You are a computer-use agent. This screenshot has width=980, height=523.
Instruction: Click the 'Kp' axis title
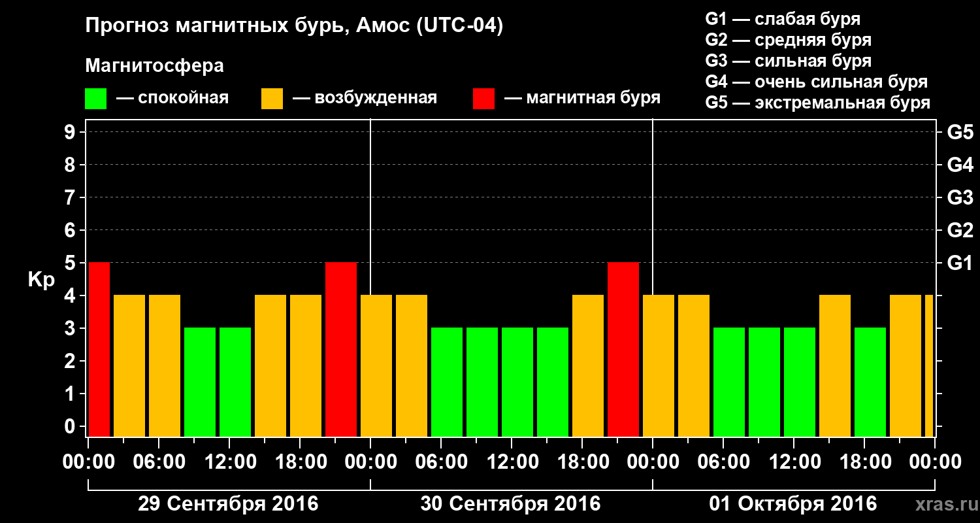click(41, 280)
